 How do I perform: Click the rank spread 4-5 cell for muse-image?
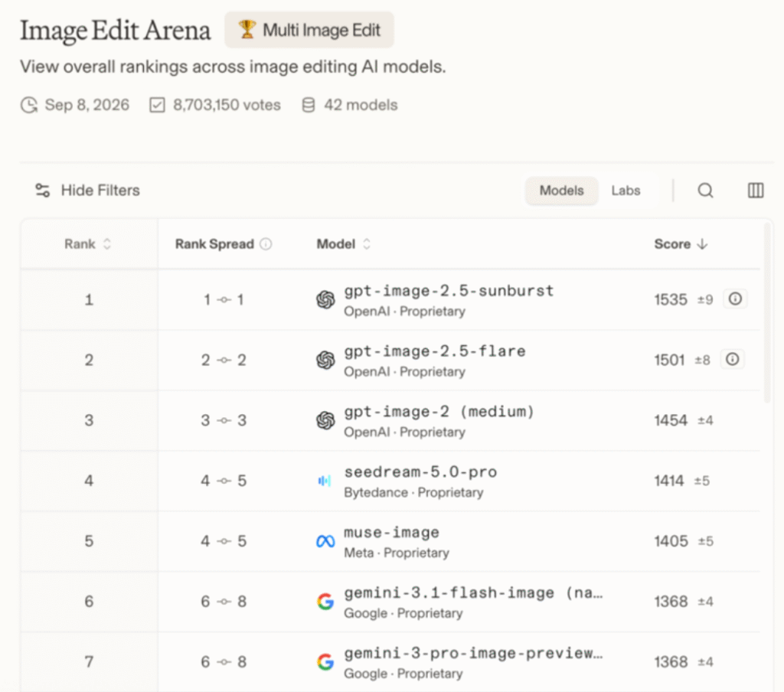click(224, 541)
